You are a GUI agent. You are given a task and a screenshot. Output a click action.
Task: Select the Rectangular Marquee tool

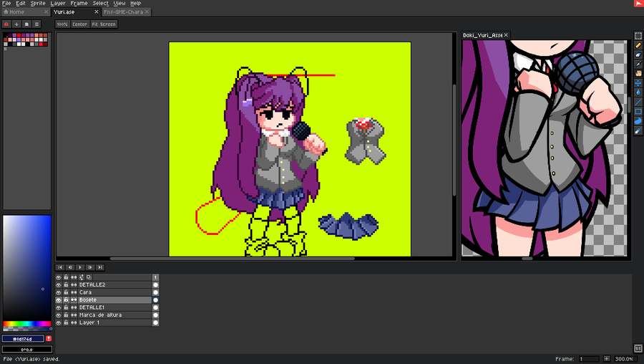pyautogui.click(x=638, y=37)
